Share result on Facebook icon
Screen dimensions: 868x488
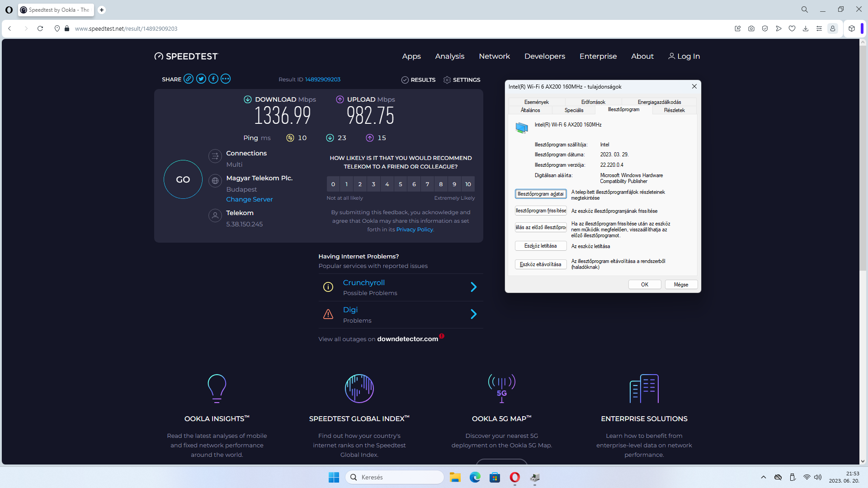point(213,79)
